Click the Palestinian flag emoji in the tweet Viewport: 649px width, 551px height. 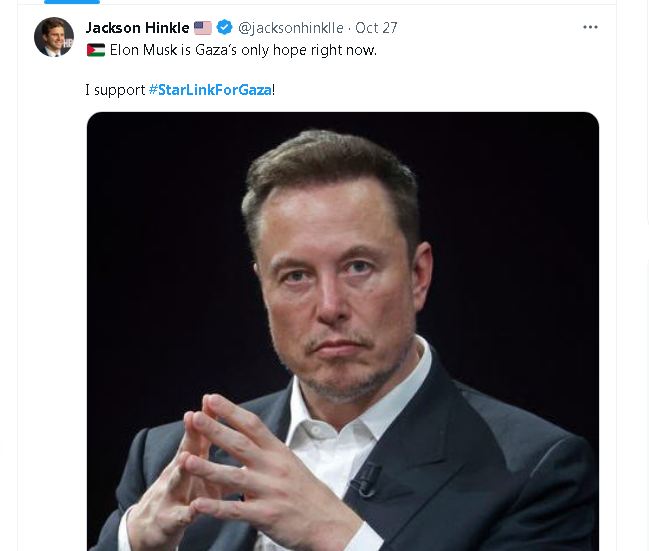coord(95,50)
